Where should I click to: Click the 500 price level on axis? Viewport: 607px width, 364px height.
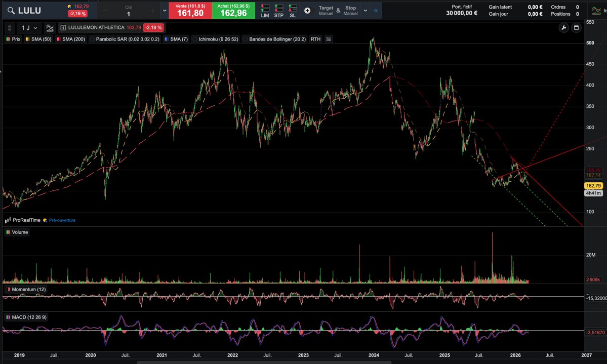tap(590, 43)
